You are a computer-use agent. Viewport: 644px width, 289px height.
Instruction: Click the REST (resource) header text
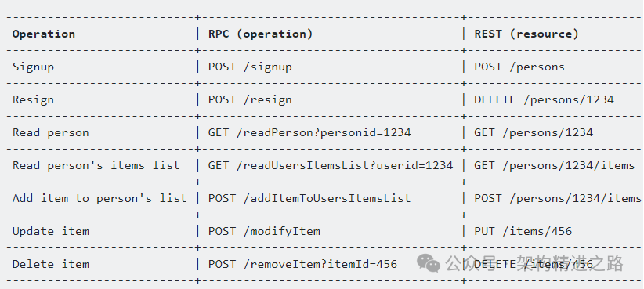[526, 34]
